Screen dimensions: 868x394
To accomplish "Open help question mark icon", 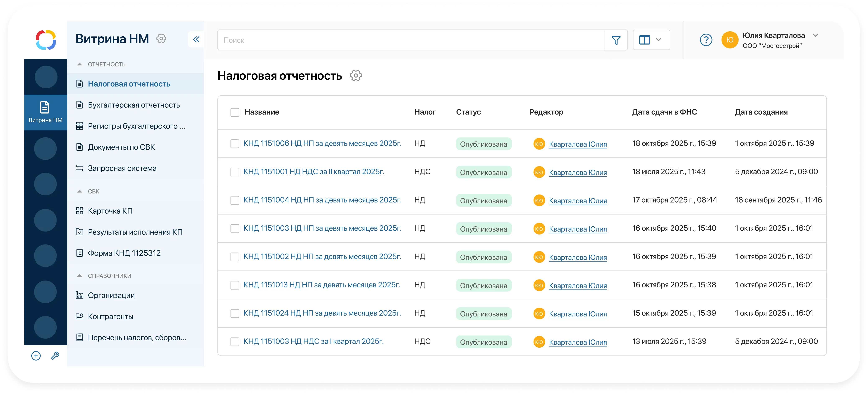I will 706,40.
